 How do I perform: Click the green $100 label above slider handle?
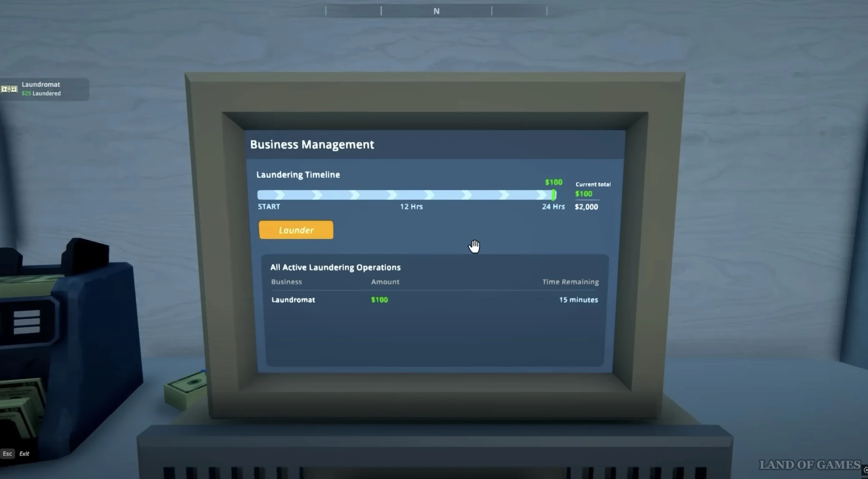(554, 182)
